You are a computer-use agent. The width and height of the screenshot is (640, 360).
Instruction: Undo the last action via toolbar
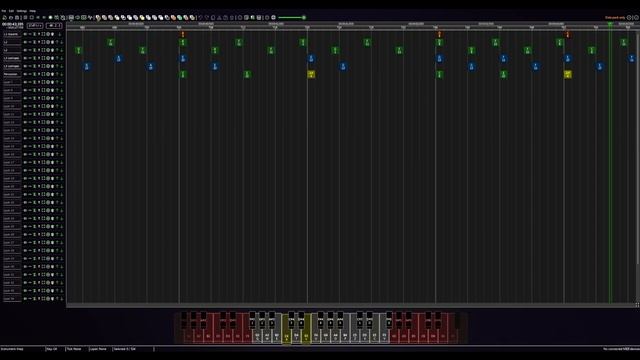(x=200, y=18)
